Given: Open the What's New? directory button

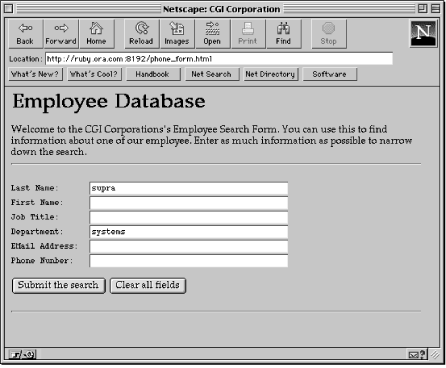Looking at the screenshot, I should click(35, 74).
